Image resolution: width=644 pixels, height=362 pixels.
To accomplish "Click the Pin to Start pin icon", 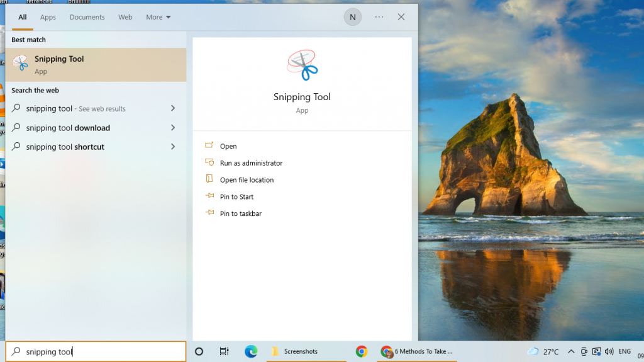I will click(209, 196).
